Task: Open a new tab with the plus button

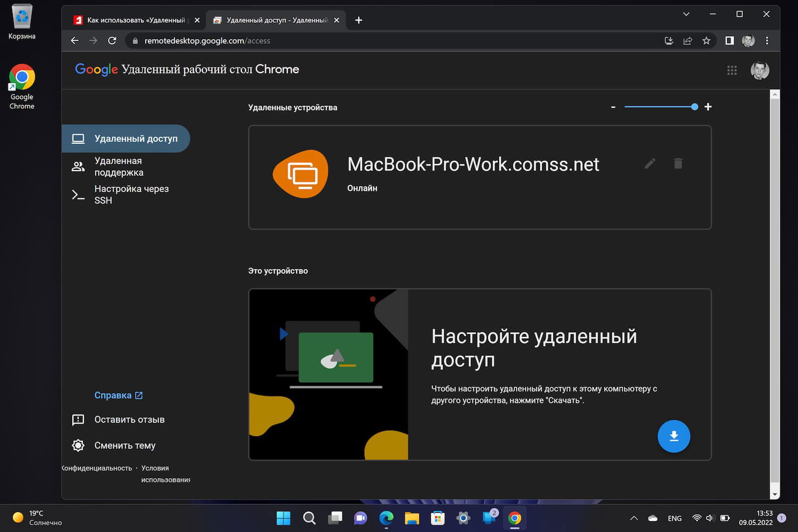Action: pos(359,20)
